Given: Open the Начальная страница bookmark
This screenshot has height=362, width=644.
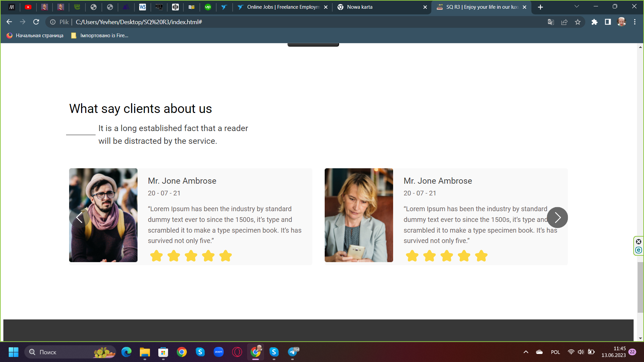Looking at the screenshot, I should point(35,36).
